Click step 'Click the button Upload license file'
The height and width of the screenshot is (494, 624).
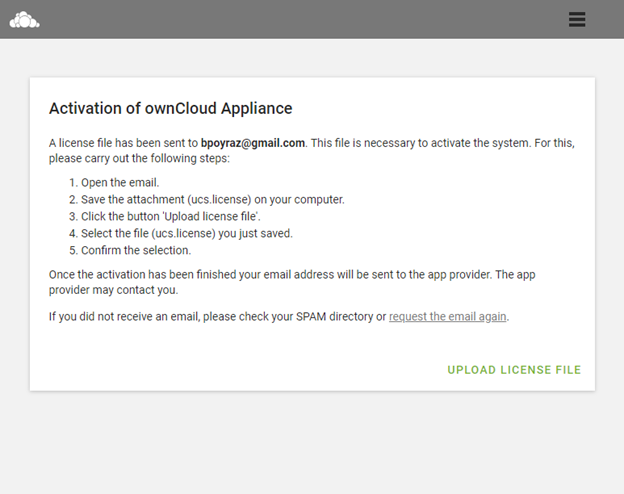pyautogui.click(x=171, y=216)
